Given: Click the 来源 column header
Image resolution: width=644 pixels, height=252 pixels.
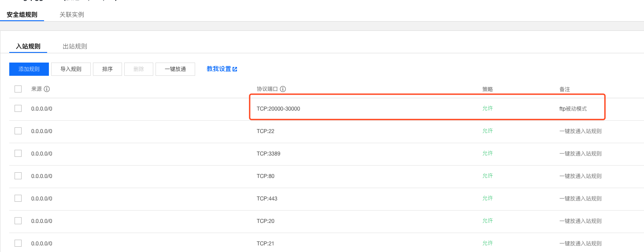Looking at the screenshot, I should (x=37, y=89).
